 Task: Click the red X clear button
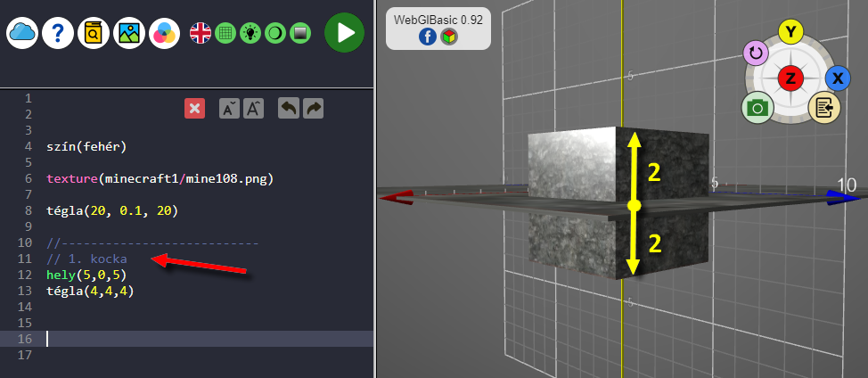(195, 108)
